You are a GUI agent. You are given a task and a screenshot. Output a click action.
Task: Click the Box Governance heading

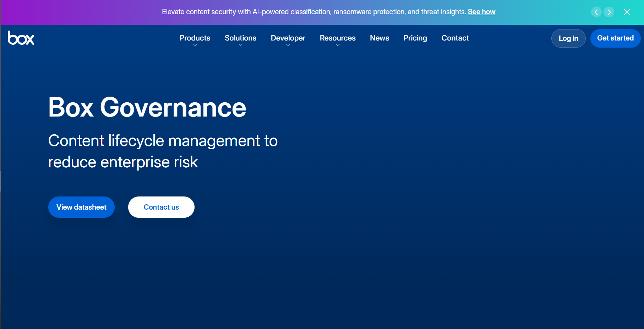pos(147,108)
